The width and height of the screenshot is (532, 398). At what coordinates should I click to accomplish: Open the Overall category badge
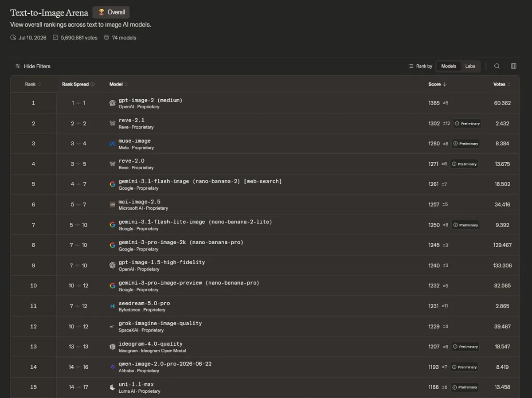click(111, 12)
